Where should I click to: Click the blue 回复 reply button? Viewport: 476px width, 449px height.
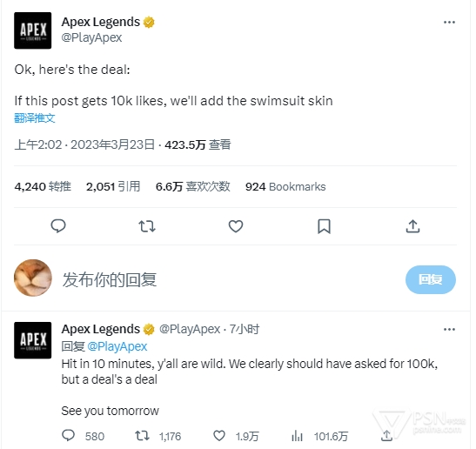point(430,279)
